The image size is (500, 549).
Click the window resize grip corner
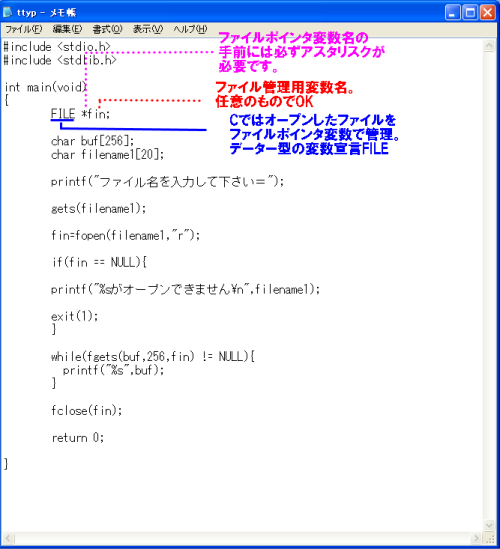489,538
